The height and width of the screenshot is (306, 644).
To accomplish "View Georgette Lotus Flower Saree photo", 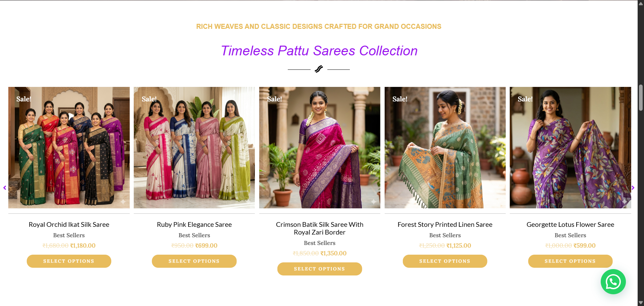I will click(570, 148).
